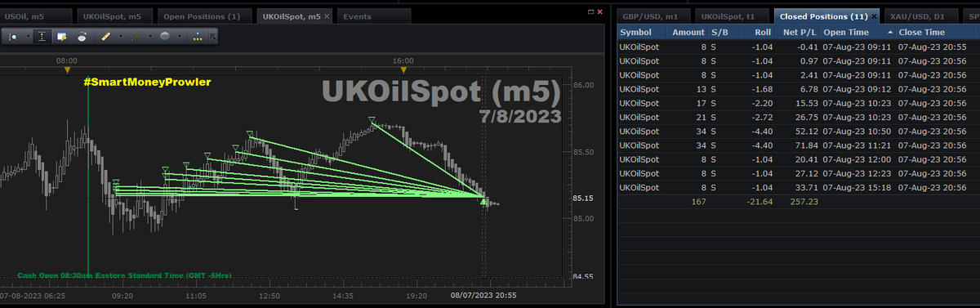Open chart properties wrench icon
This screenshot has height=308, width=980.
click(x=62, y=37)
